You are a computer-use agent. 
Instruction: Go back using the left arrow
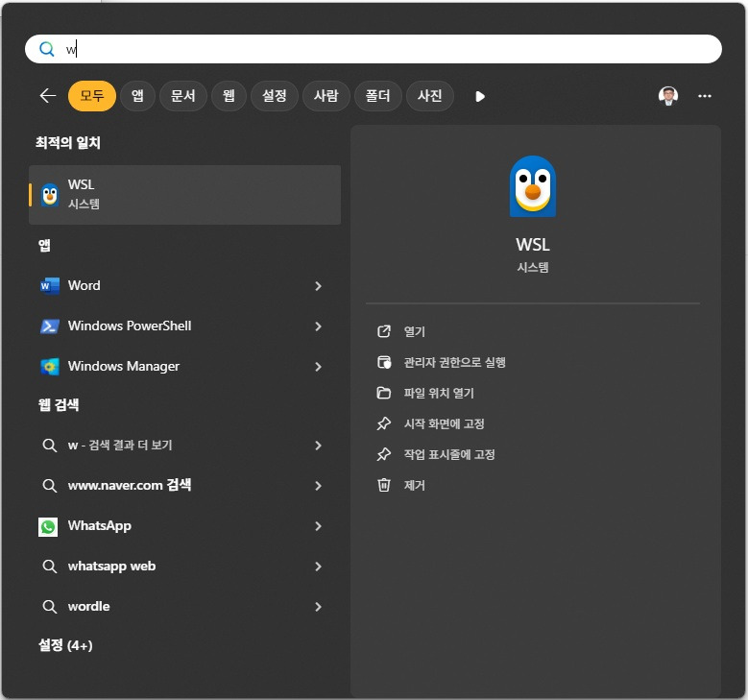(x=48, y=96)
